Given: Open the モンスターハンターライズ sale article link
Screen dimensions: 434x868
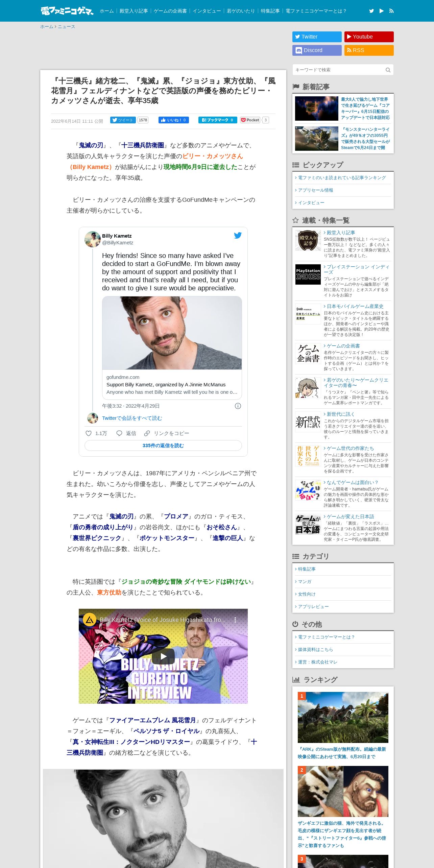Looking at the screenshot, I should coord(365,139).
